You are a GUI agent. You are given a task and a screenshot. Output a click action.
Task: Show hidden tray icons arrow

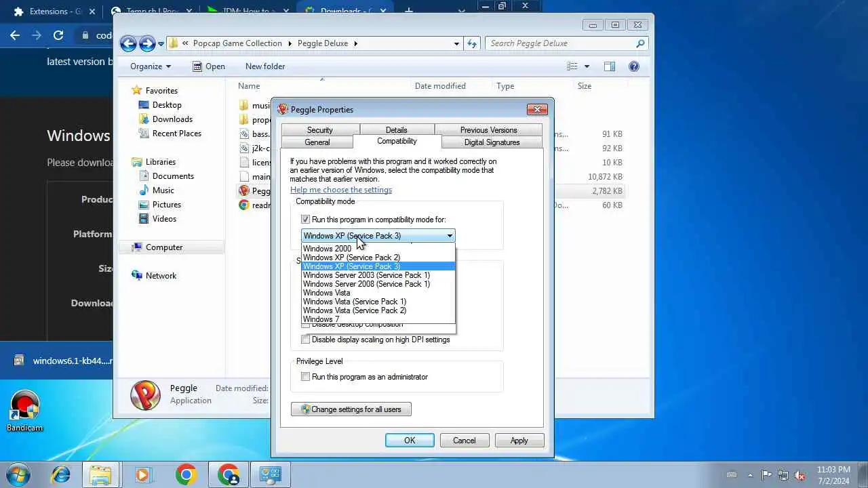click(x=750, y=475)
